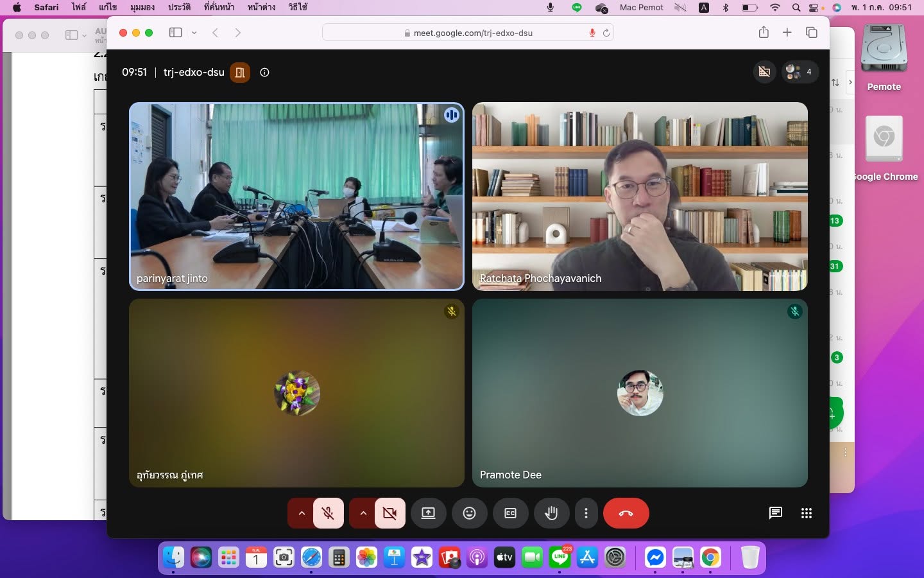
Task: Click muted mic icon on Pramote Dee tile
Action: (x=794, y=311)
